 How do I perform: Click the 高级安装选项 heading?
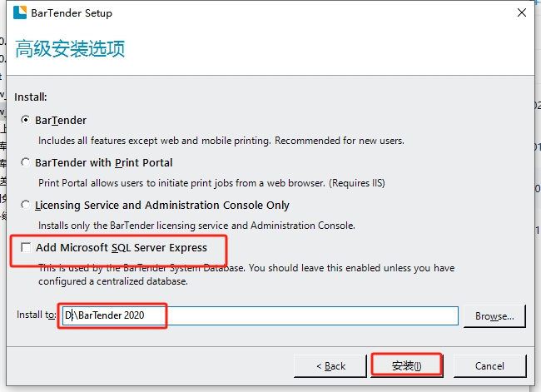(x=70, y=48)
